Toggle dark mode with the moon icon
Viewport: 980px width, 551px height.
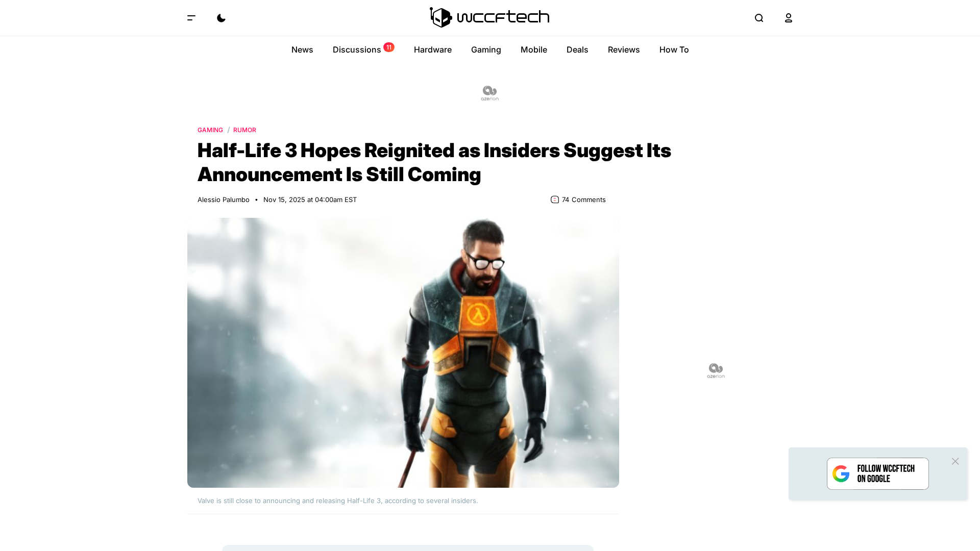point(221,18)
